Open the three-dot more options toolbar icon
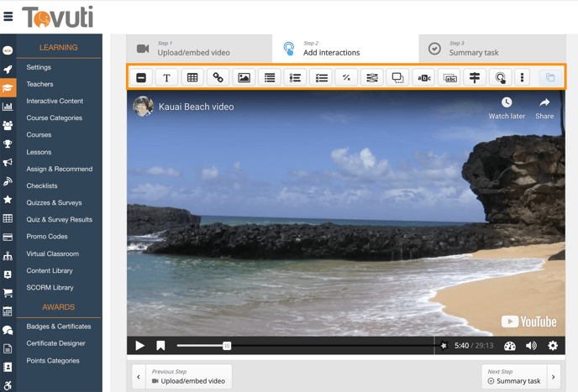578x392 pixels. click(523, 78)
